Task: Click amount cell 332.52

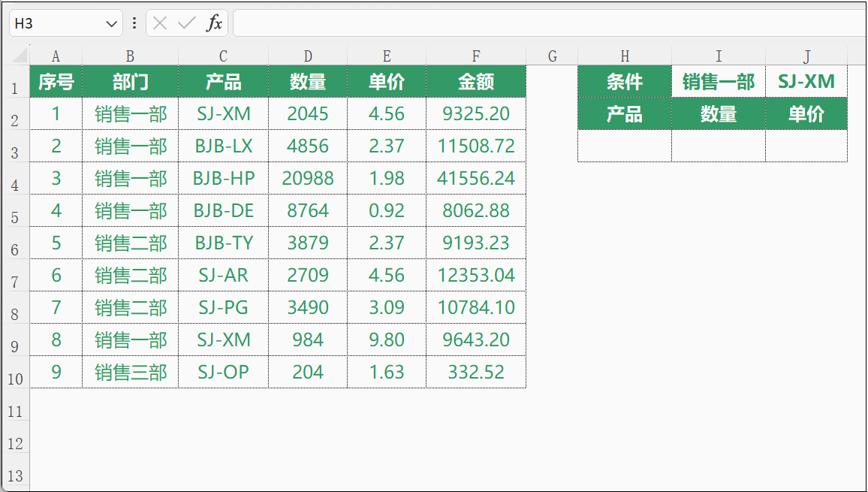Action: [x=476, y=372]
